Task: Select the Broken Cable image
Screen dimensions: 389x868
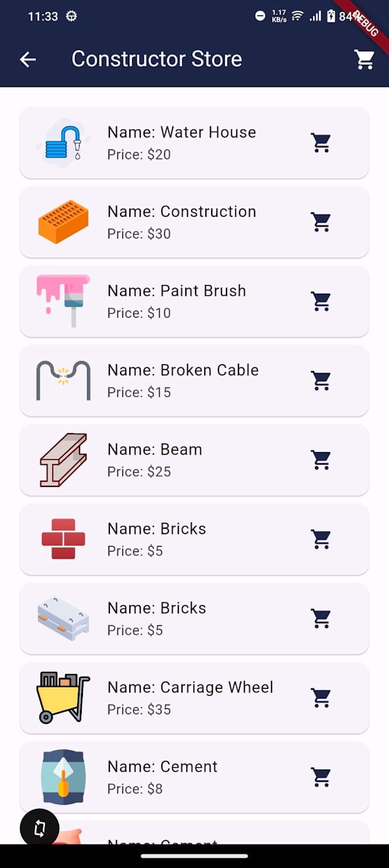Action: pyautogui.click(x=63, y=381)
